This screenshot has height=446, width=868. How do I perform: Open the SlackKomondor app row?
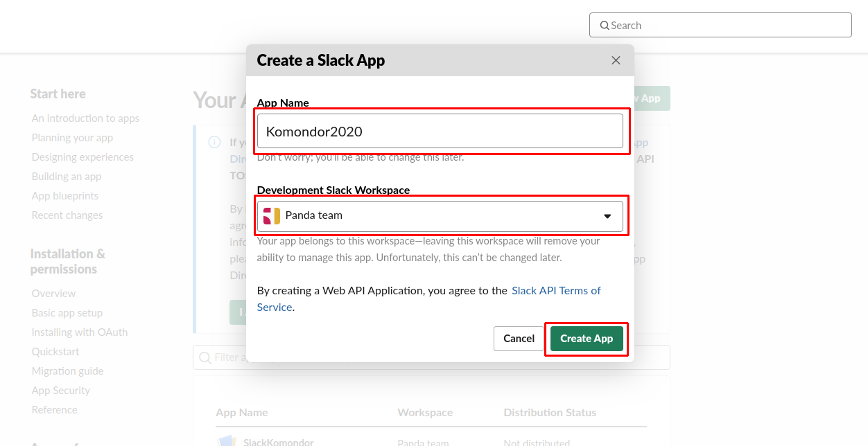[431, 442]
